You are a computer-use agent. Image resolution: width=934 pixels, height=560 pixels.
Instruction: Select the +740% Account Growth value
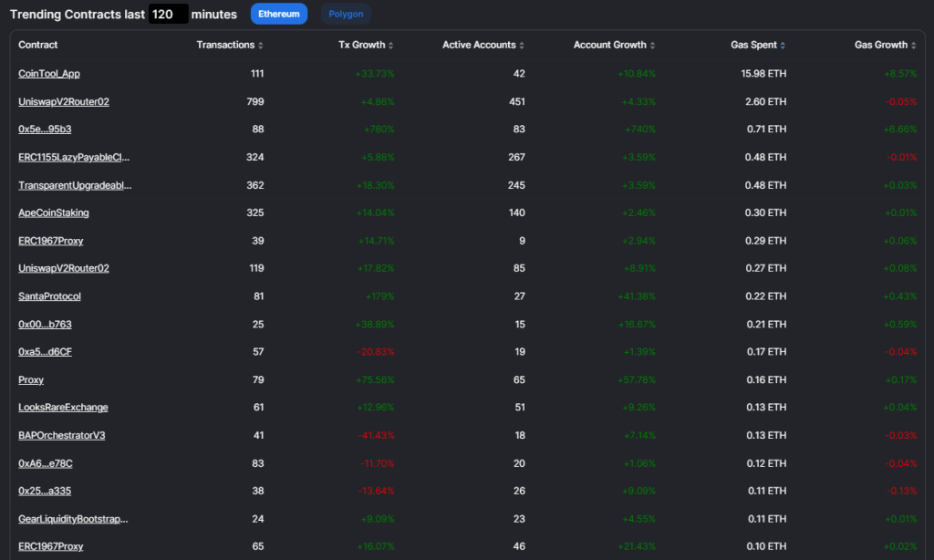639,130
